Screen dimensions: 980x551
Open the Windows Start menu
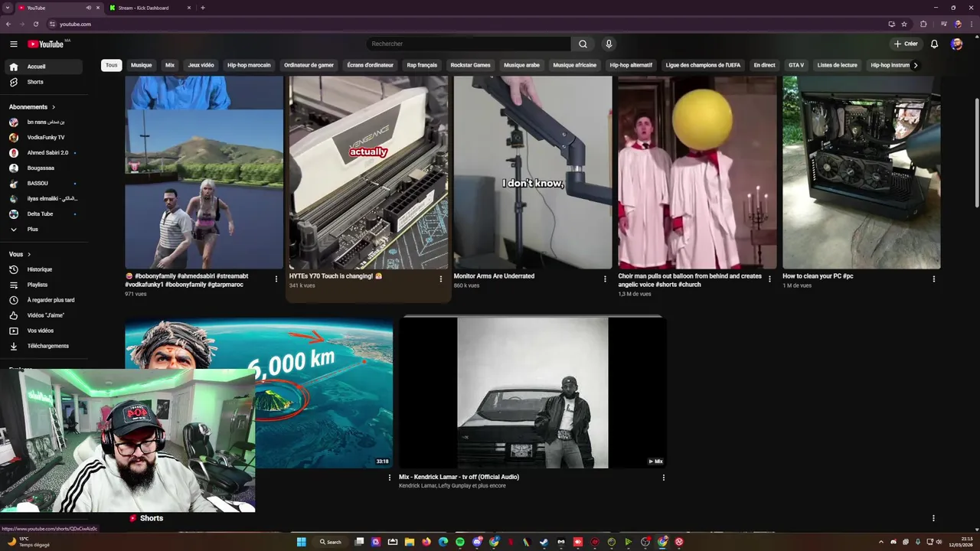[302, 542]
